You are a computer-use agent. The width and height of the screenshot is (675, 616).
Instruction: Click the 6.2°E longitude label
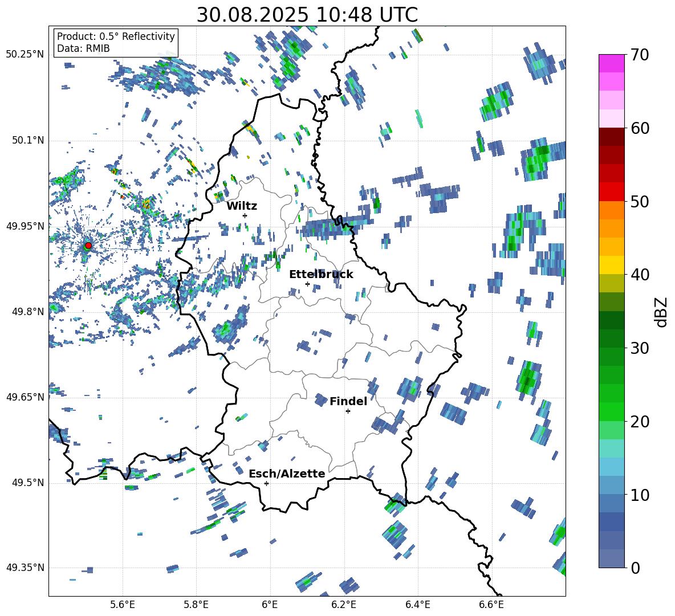pyautogui.click(x=344, y=605)
